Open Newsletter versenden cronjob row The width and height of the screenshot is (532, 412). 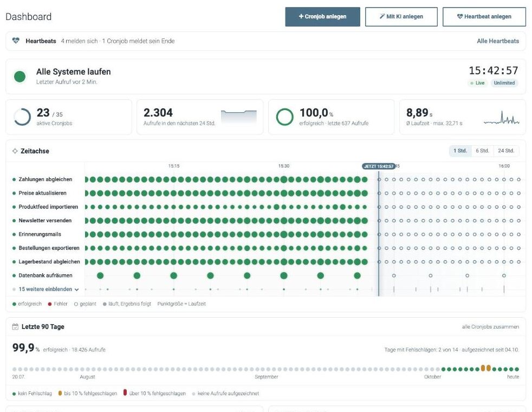[x=45, y=221]
